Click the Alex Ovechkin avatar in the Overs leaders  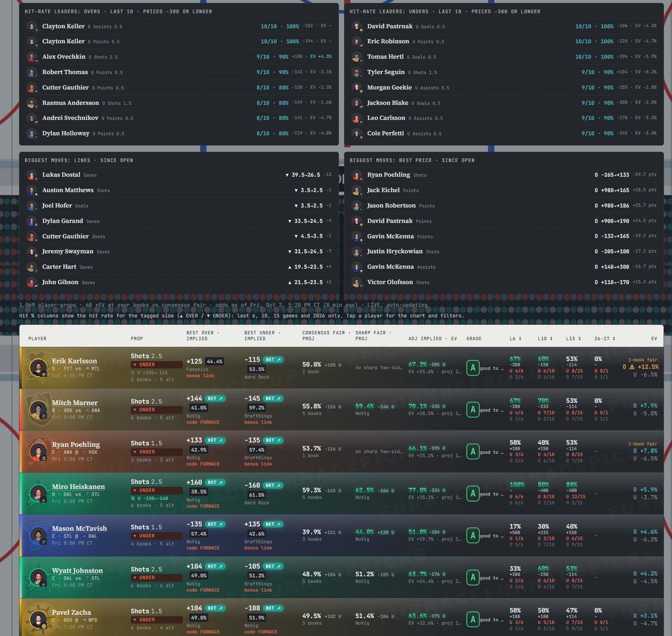click(x=32, y=57)
